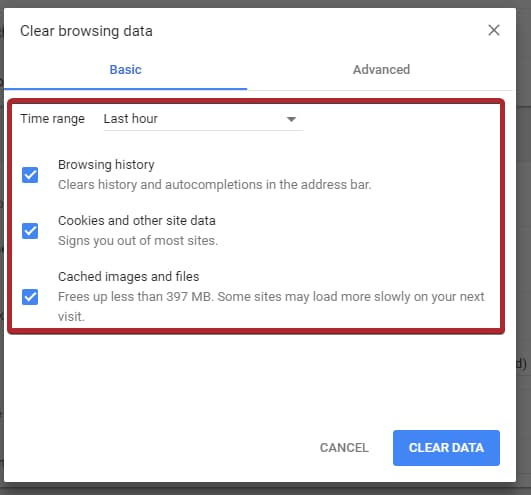Expand the Time range dropdown arrow
Image resolution: width=531 pixels, height=495 pixels.
[x=291, y=119]
